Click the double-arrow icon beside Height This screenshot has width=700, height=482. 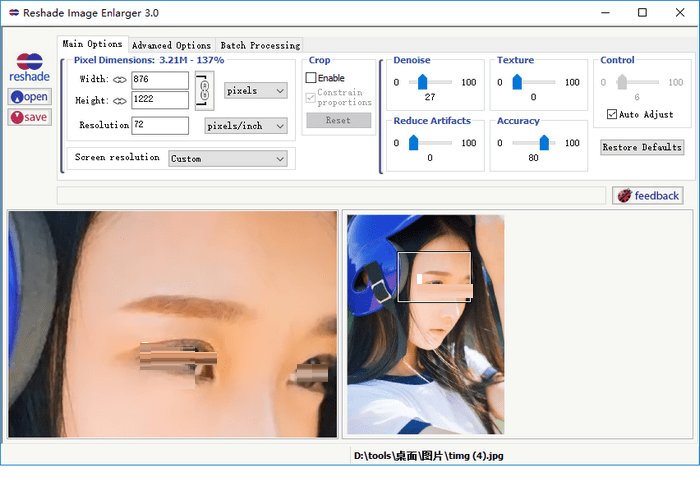click(120, 100)
